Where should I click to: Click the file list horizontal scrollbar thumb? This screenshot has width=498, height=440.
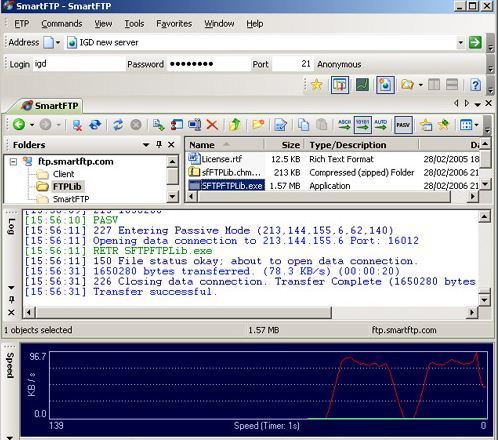(x=324, y=196)
